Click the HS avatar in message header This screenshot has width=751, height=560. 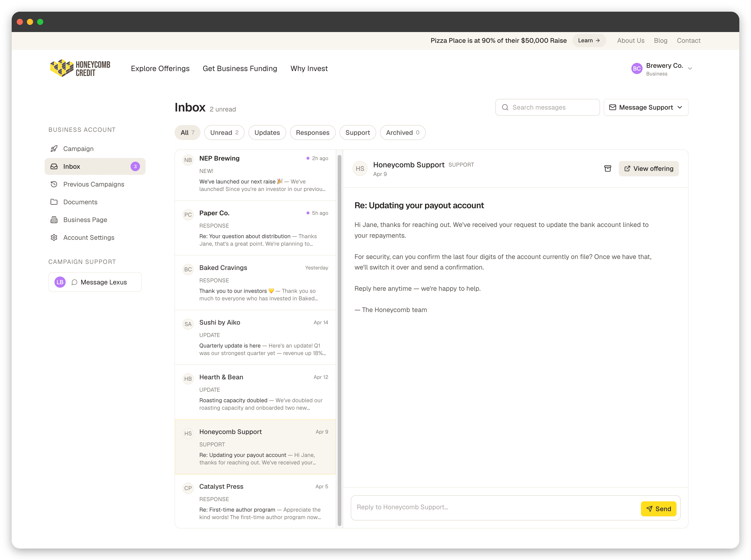360,169
